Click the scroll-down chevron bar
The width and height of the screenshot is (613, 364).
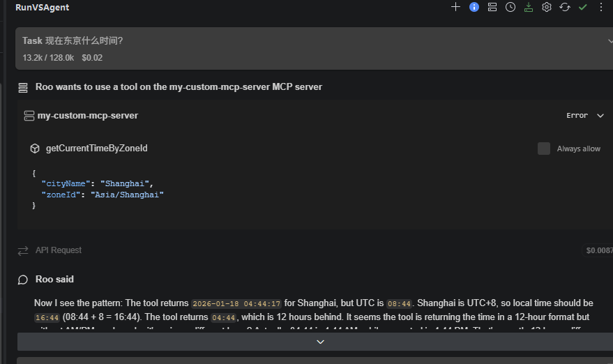coord(315,342)
